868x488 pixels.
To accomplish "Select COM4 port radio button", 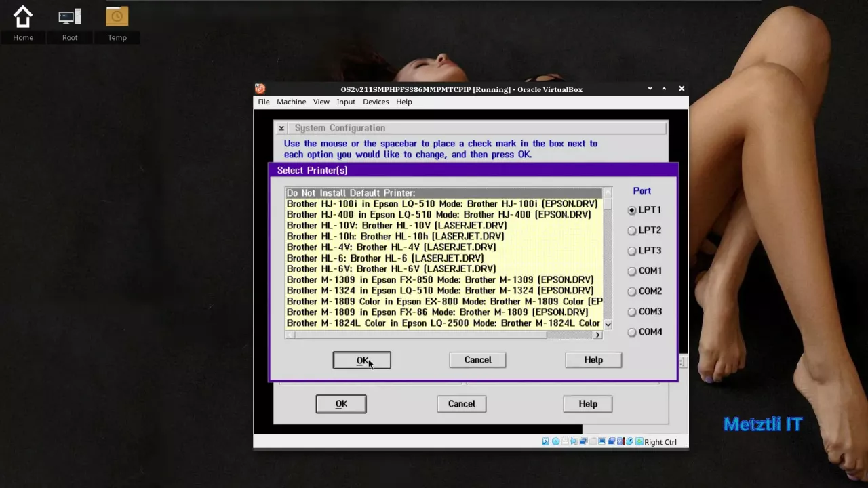I will coord(631,332).
